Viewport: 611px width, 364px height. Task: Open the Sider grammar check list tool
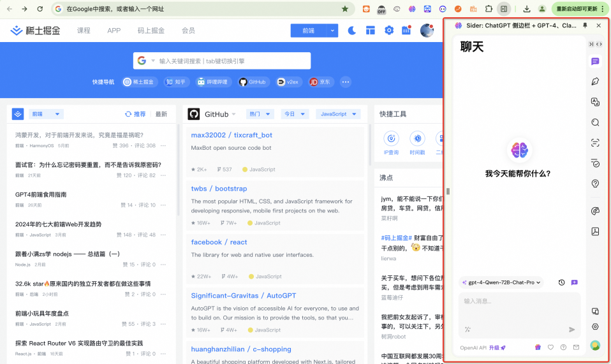(595, 163)
